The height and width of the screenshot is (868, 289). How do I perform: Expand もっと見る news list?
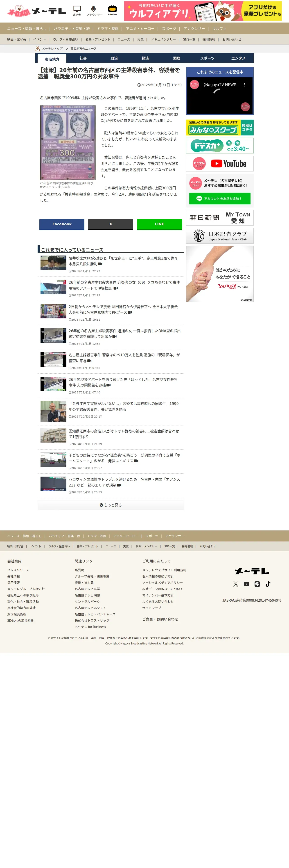[111, 505]
